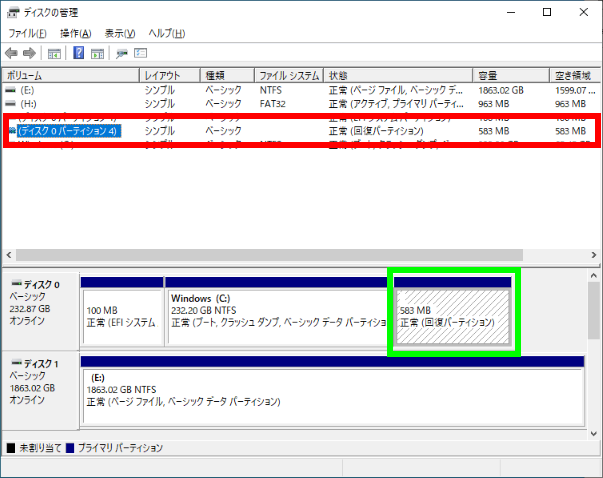Minimize the ディスクの管理 window
The image size is (603, 478).
(511, 12)
